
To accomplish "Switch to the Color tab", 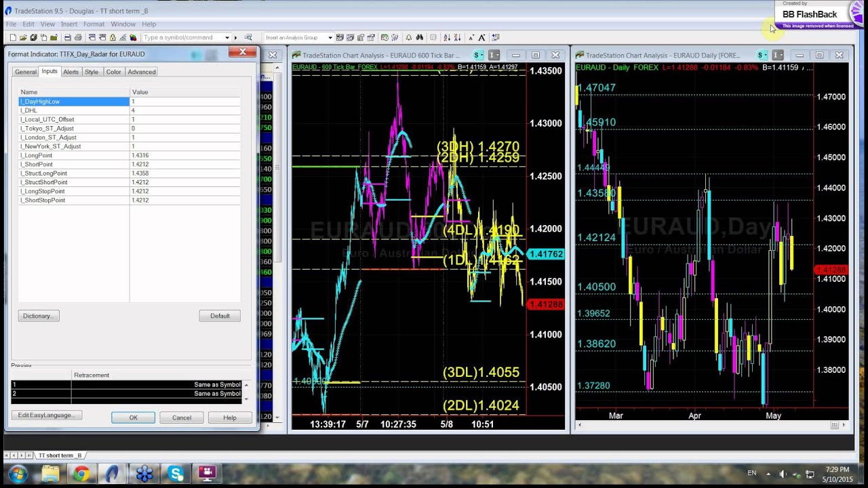I will tap(113, 72).
